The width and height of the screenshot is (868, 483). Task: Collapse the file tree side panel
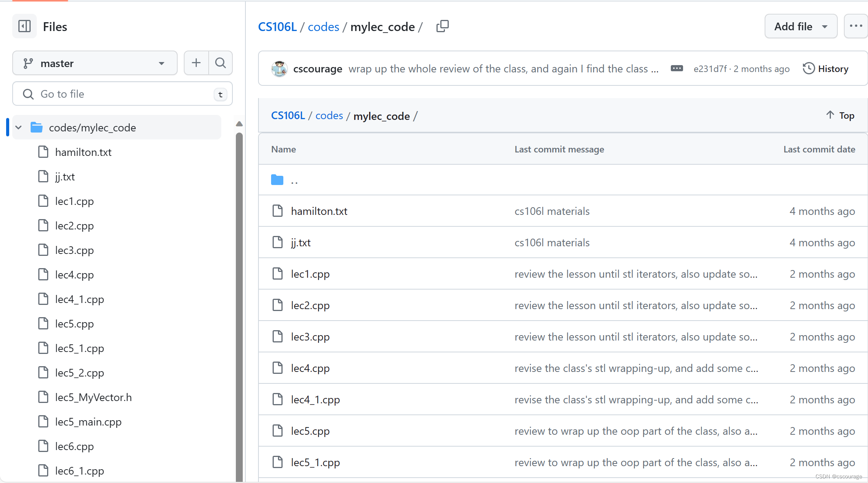(25, 26)
